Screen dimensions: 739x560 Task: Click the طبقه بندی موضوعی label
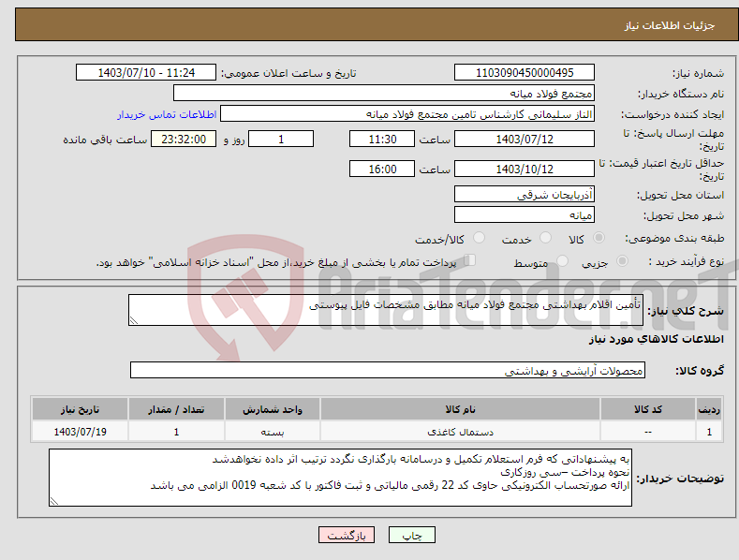pos(674,238)
